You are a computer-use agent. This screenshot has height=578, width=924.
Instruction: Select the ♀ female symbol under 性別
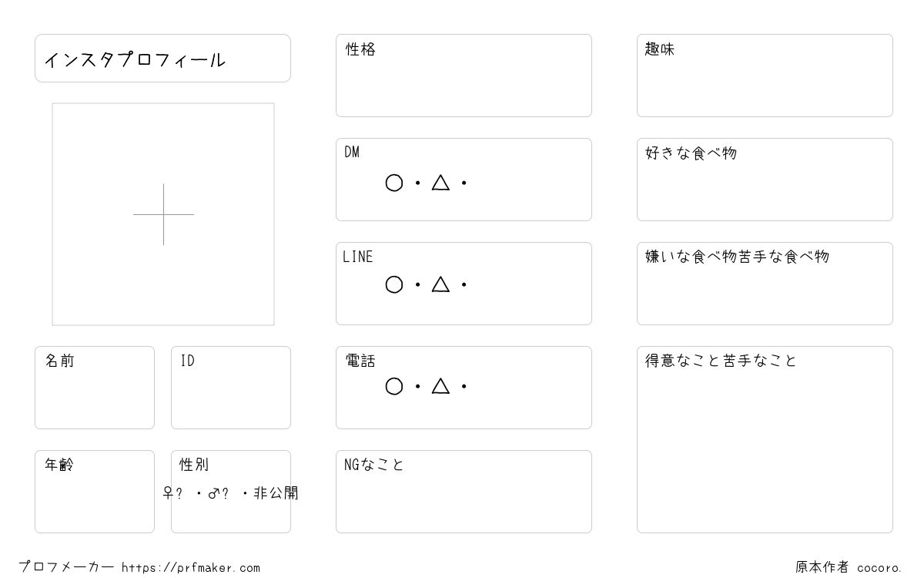168,493
